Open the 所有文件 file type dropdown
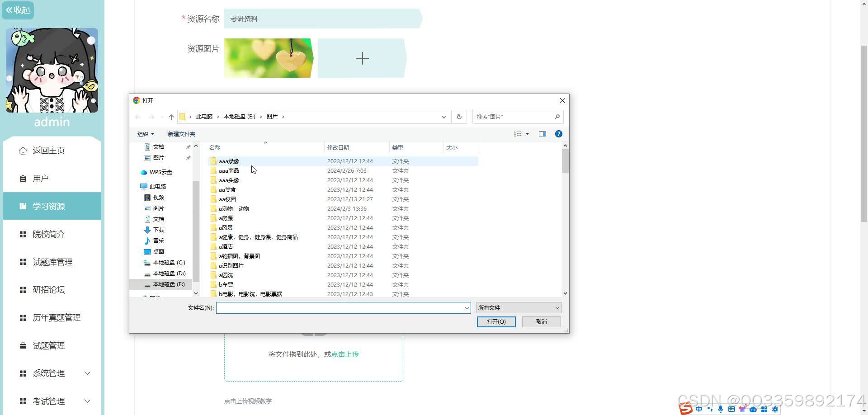868x415 pixels. [519, 308]
